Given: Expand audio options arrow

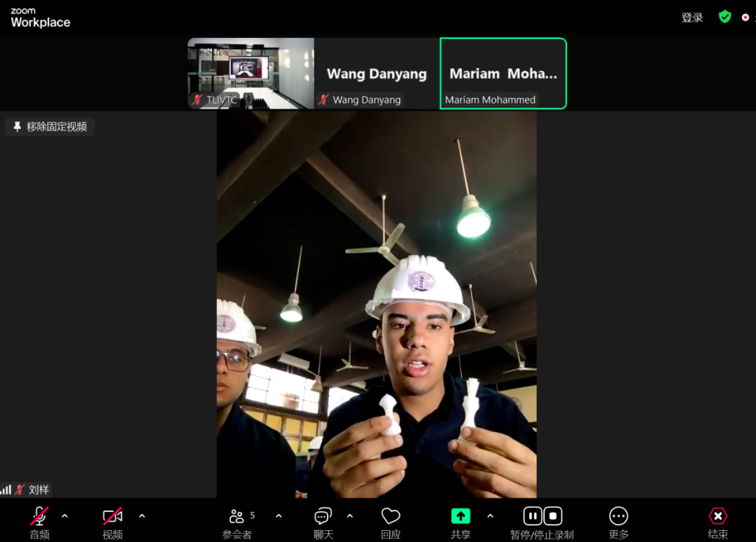Looking at the screenshot, I should (65, 516).
